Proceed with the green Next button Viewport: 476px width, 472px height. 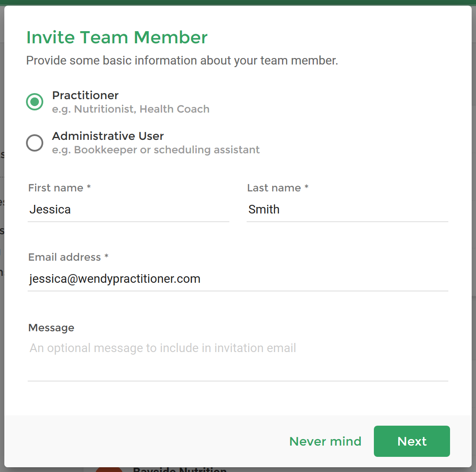point(412,441)
